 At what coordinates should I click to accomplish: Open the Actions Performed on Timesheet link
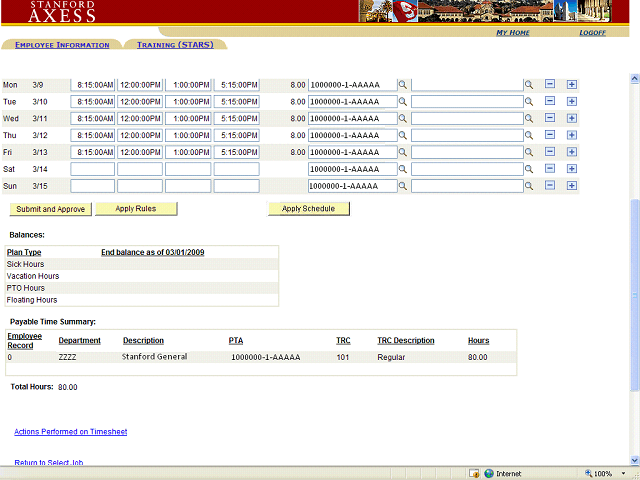pyautogui.click(x=70, y=432)
